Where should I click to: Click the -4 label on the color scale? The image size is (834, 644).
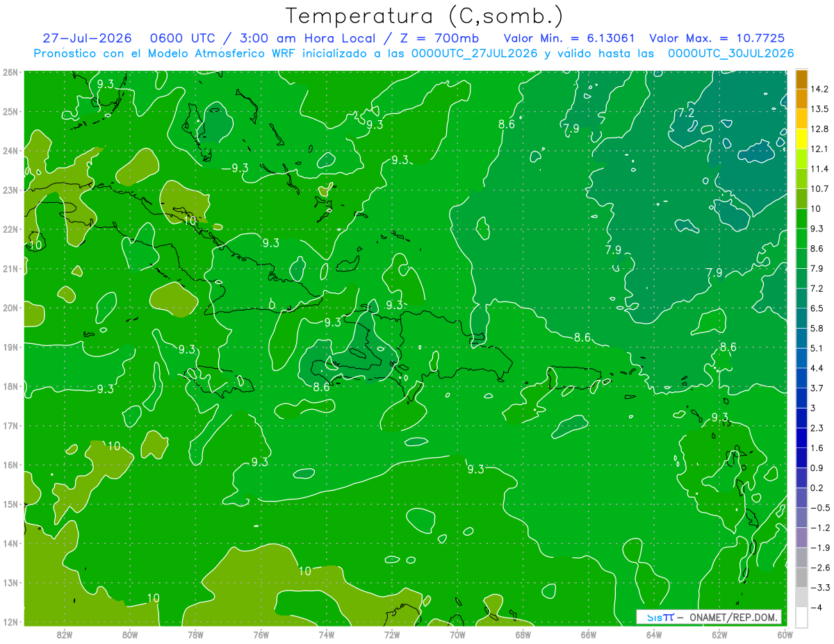[817, 608]
